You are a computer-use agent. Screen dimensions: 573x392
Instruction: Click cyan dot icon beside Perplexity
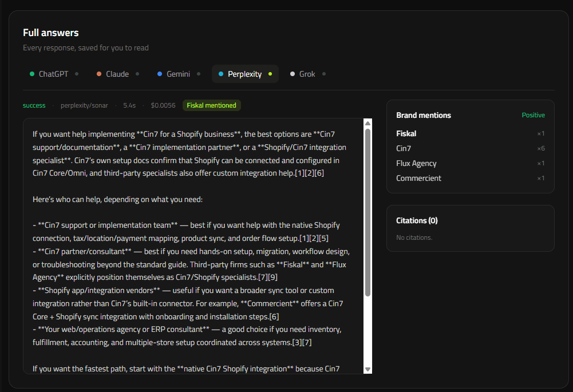tap(221, 74)
